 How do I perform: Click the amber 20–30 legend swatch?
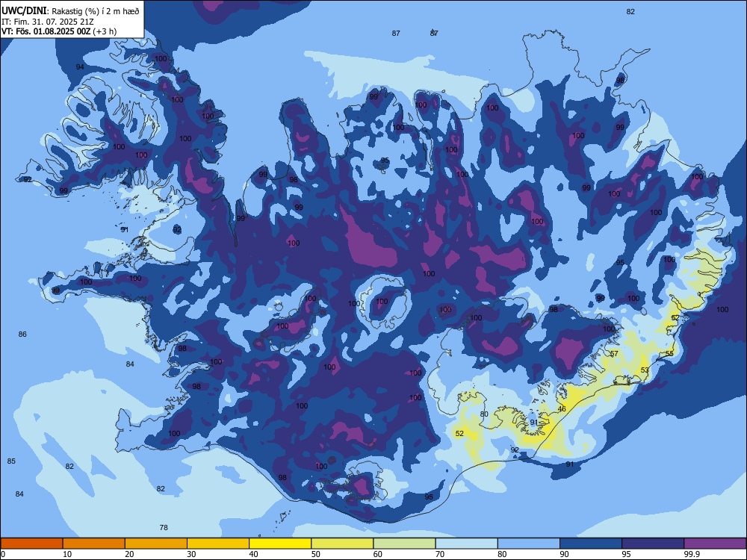[156, 544]
